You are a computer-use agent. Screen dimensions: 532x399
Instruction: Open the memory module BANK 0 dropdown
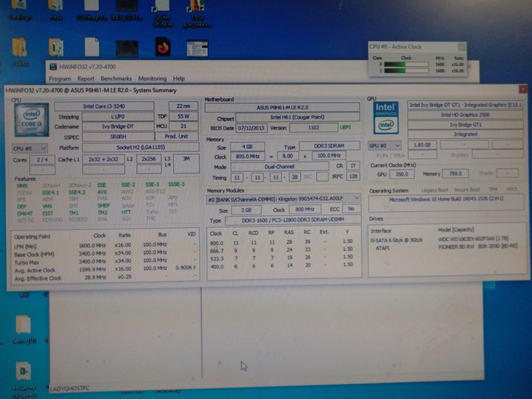283,199
